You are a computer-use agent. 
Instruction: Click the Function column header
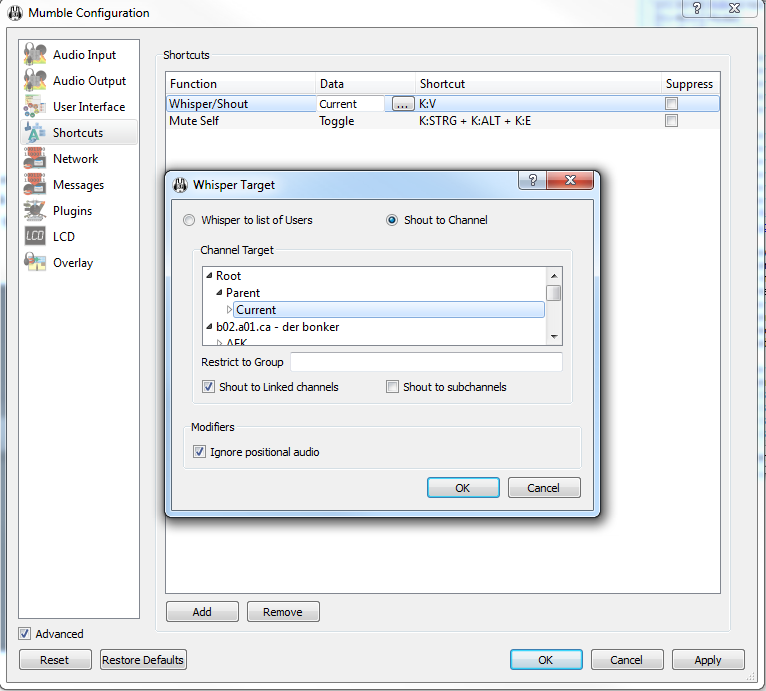(x=241, y=84)
